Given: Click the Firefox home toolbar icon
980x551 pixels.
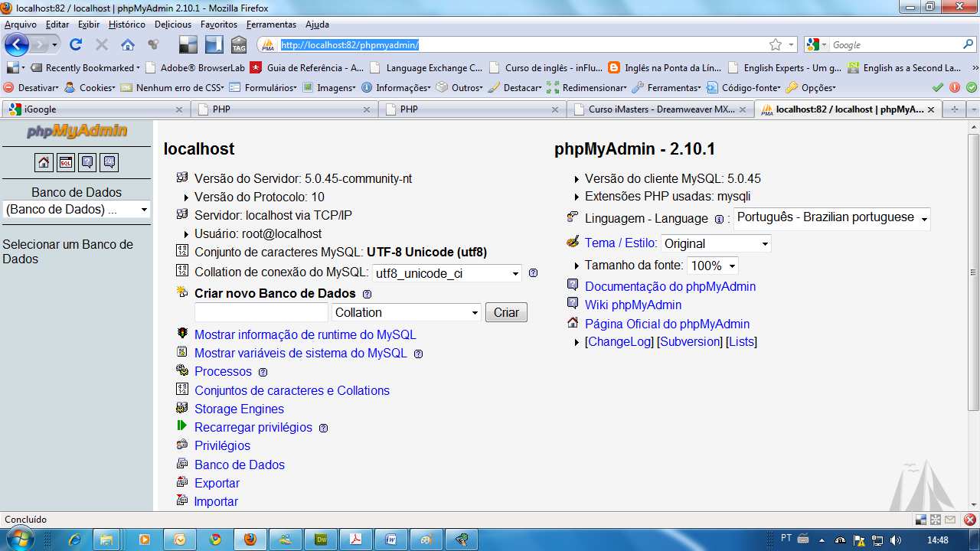Looking at the screenshot, I should (128, 44).
